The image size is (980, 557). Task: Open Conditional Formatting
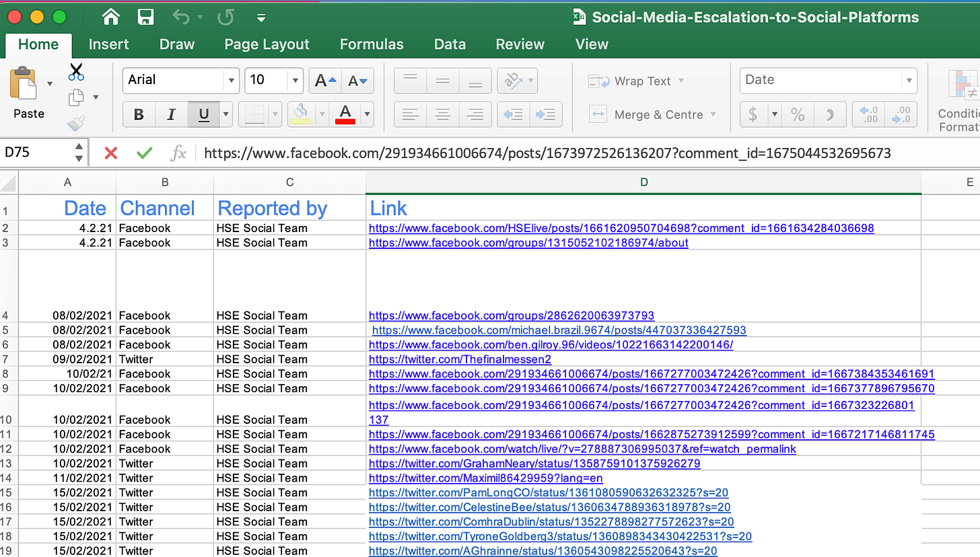point(959,99)
